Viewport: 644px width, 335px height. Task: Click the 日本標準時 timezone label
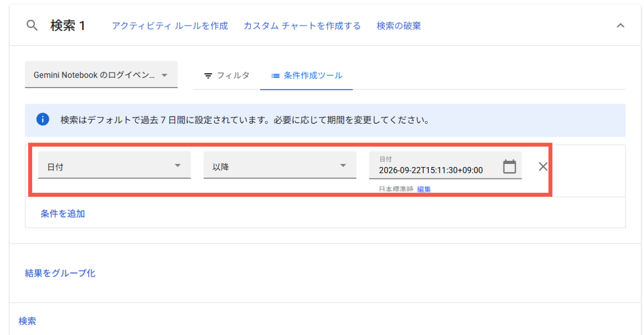[396, 189]
